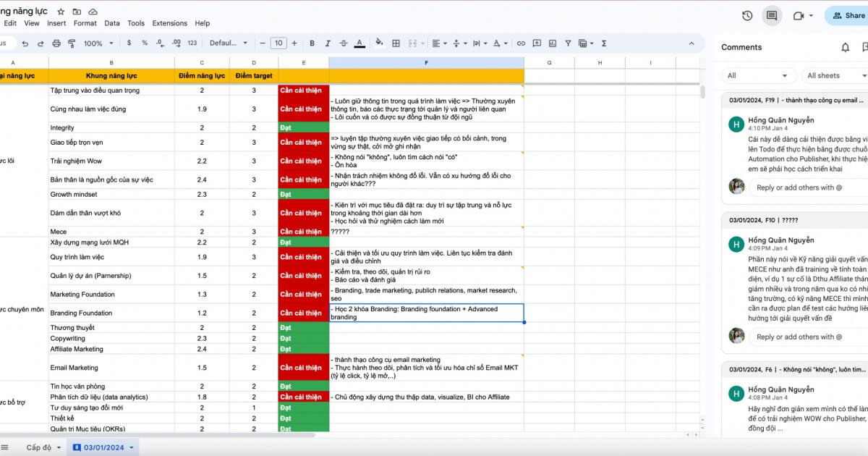Redo the last action
This screenshot has width=868, height=456.
(x=40, y=43)
